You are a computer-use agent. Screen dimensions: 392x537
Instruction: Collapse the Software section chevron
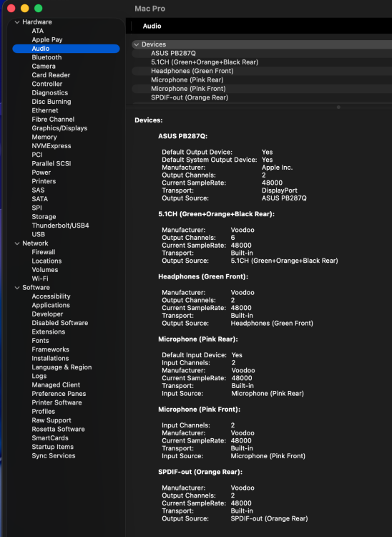[17, 288]
